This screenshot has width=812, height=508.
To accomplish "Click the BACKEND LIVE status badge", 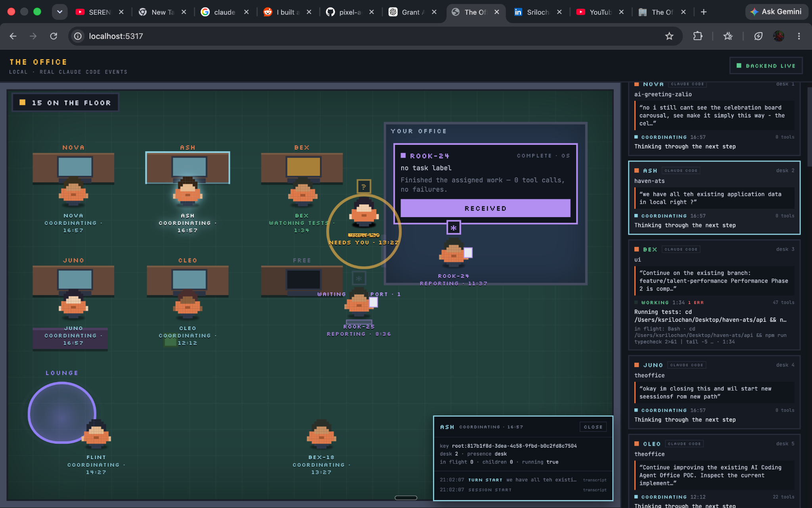I will click(x=766, y=66).
